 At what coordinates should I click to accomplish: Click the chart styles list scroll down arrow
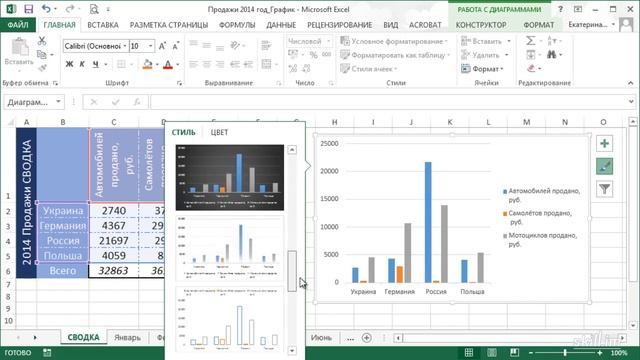click(x=292, y=350)
